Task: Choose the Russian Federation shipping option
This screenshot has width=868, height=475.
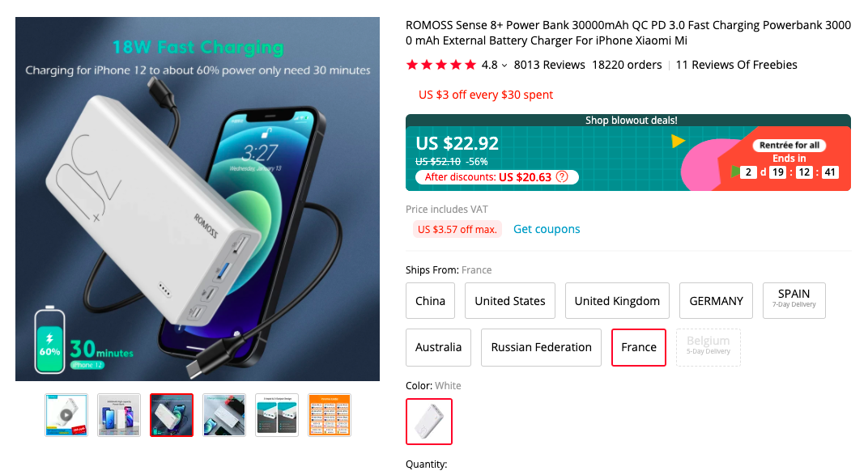Action: pos(541,346)
